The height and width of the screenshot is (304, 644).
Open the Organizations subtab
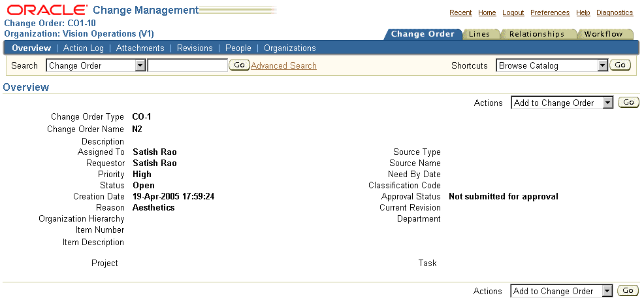tap(289, 48)
